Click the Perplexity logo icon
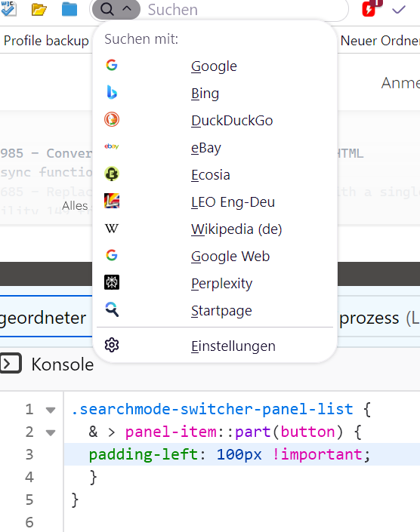The image size is (420, 532). (112, 282)
